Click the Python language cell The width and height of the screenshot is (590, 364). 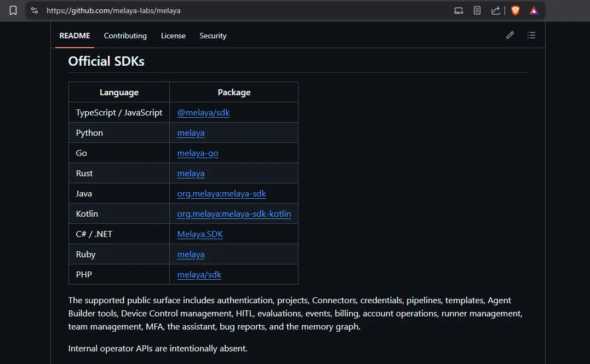[x=119, y=133]
